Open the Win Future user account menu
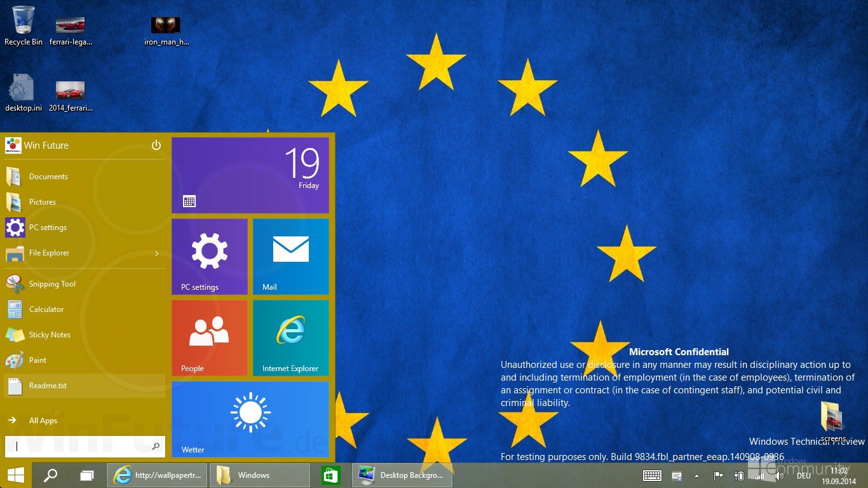The image size is (868, 488). [37, 146]
